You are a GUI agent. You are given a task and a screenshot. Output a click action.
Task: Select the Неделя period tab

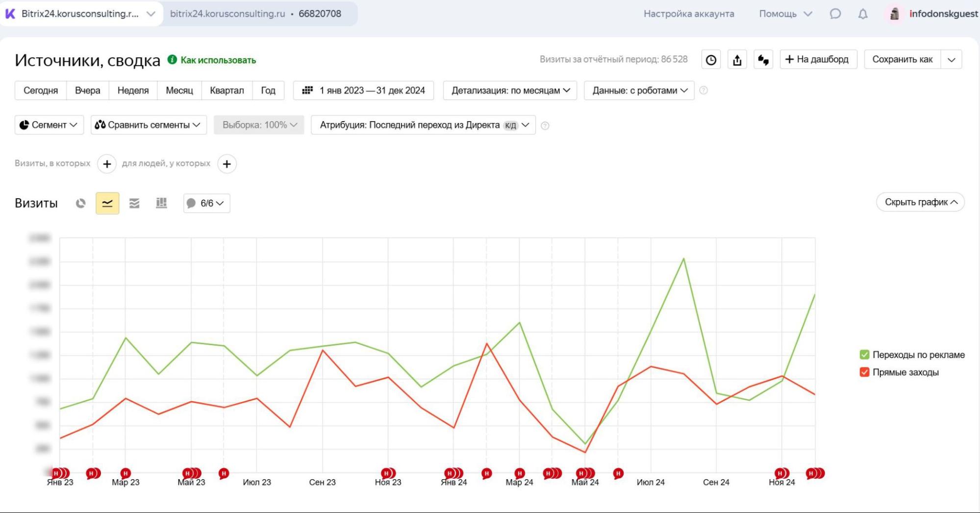pos(133,90)
